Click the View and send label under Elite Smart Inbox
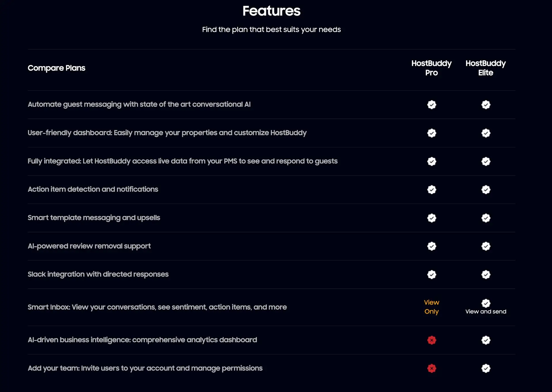 click(x=485, y=311)
